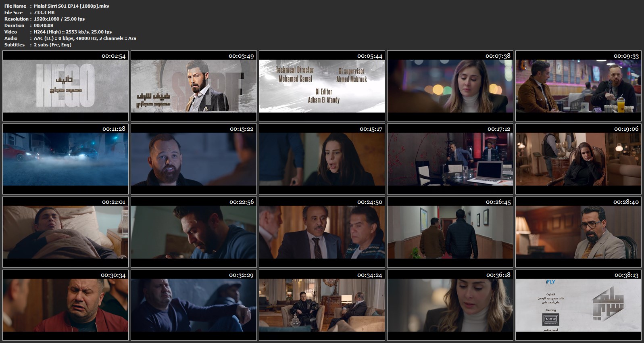Open the thumbnail at 00:24:50

click(322, 232)
